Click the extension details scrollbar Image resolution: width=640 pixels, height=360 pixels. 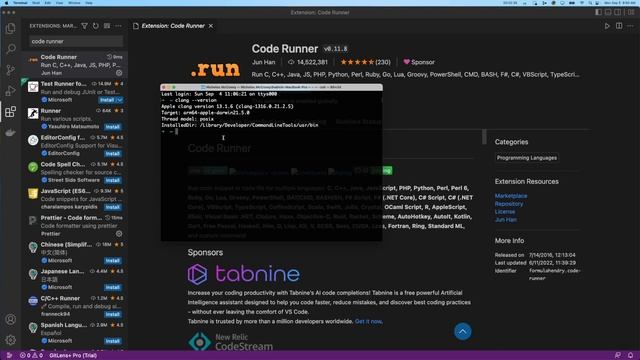[x=484, y=137]
